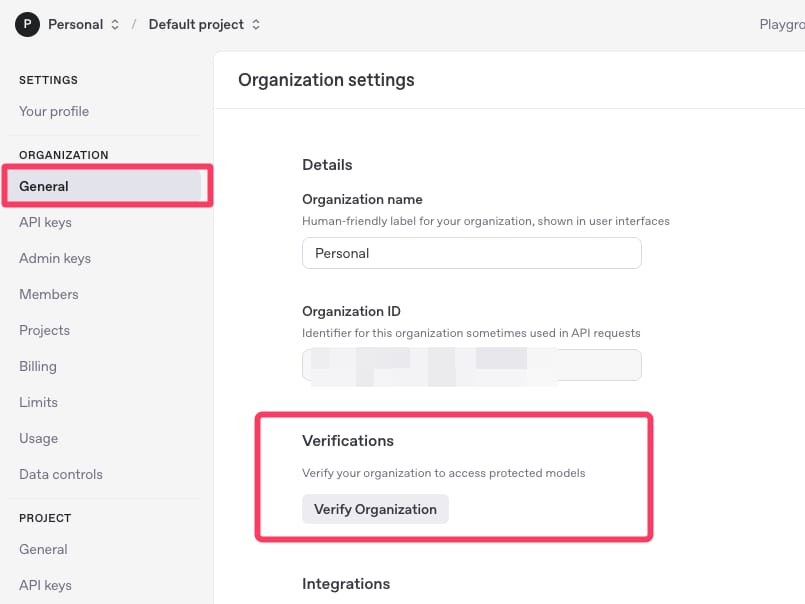Open the Billing settings
The width and height of the screenshot is (805, 604).
point(38,366)
